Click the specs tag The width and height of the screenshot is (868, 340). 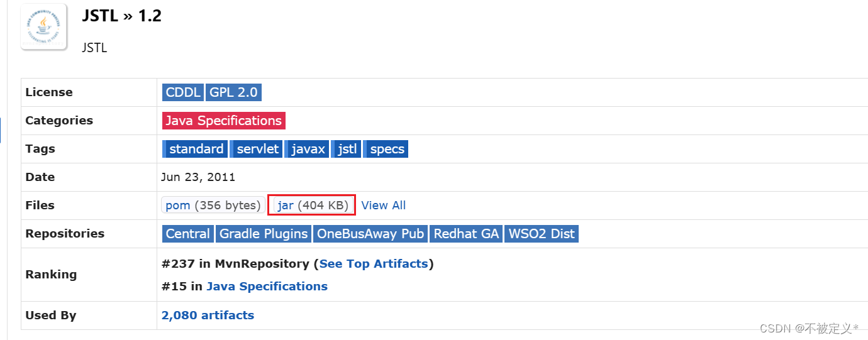click(386, 149)
